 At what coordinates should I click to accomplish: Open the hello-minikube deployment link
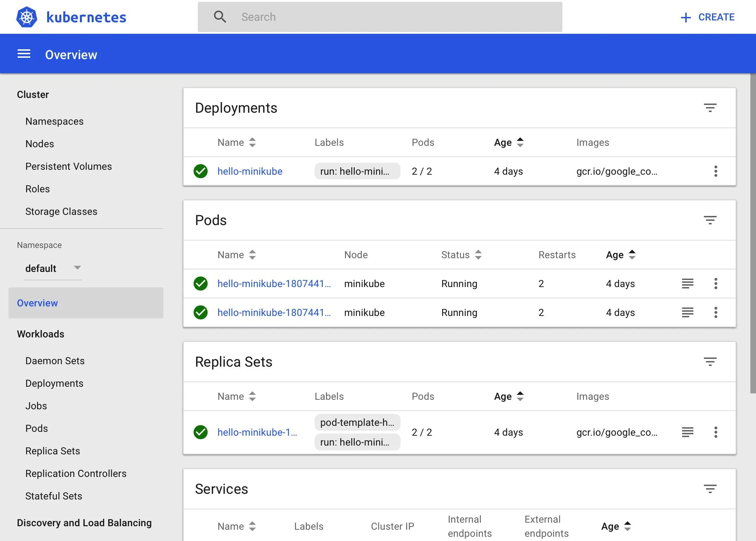250,171
